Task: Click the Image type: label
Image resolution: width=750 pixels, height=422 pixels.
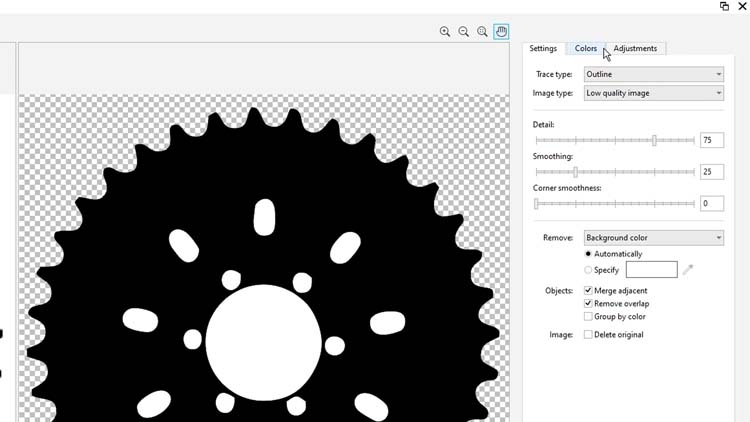Action: tap(552, 93)
